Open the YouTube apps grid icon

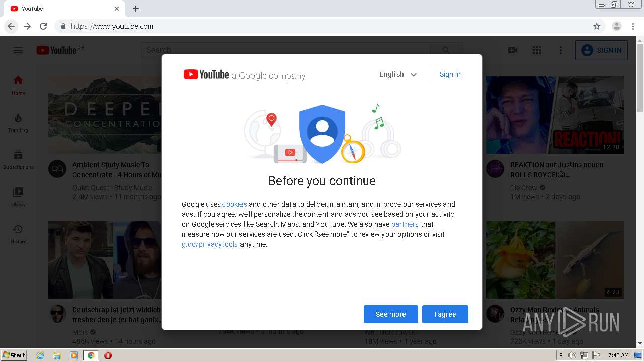[537, 50]
